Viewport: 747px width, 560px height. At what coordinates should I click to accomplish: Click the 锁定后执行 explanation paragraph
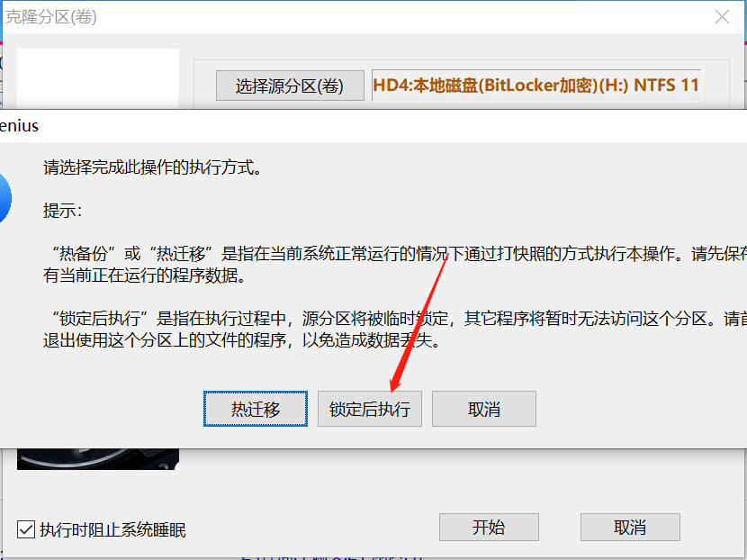pos(395,329)
